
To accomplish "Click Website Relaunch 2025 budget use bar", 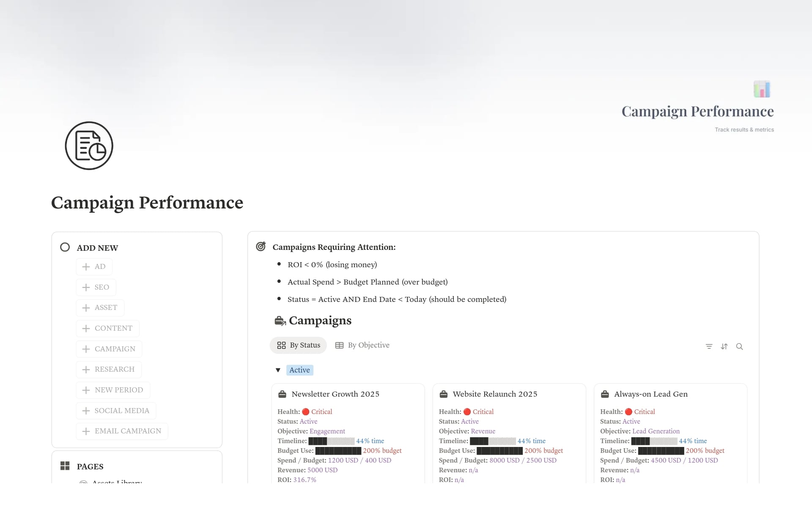I will click(499, 451).
